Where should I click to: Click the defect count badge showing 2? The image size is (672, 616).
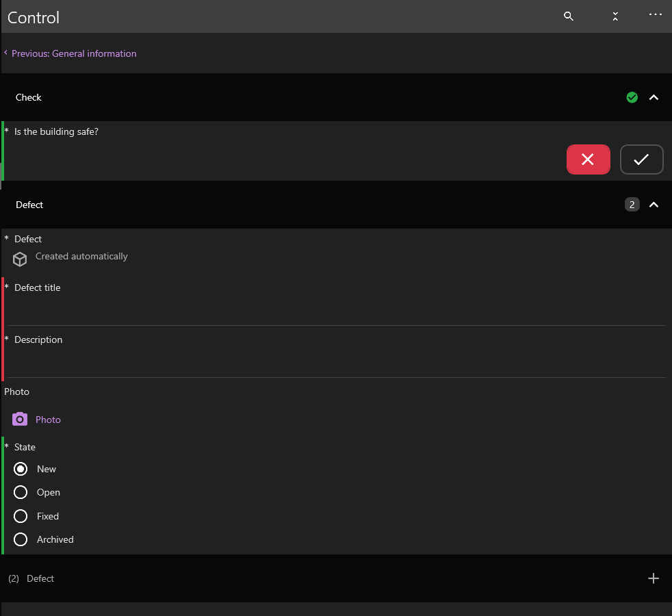point(632,205)
